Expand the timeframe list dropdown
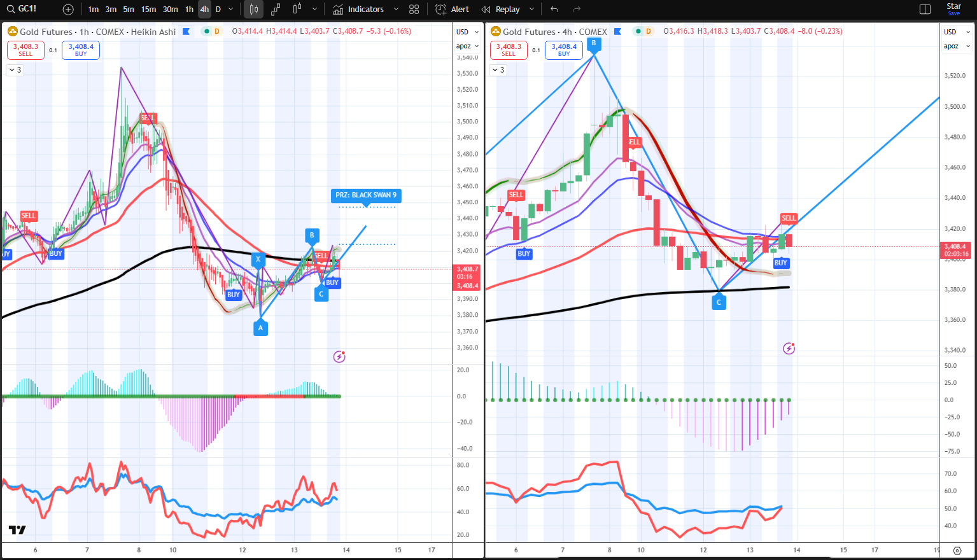The width and height of the screenshot is (977, 560). [230, 10]
